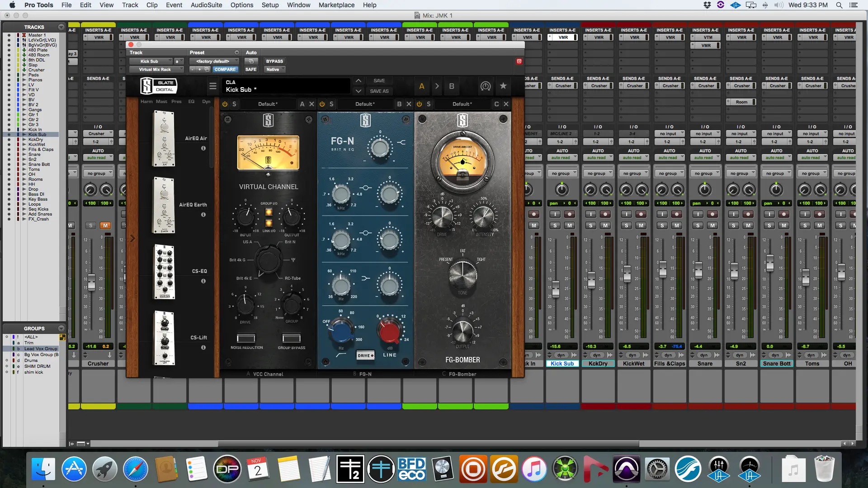
Task: Click the circular dial icon beside the star
Action: [486, 86]
